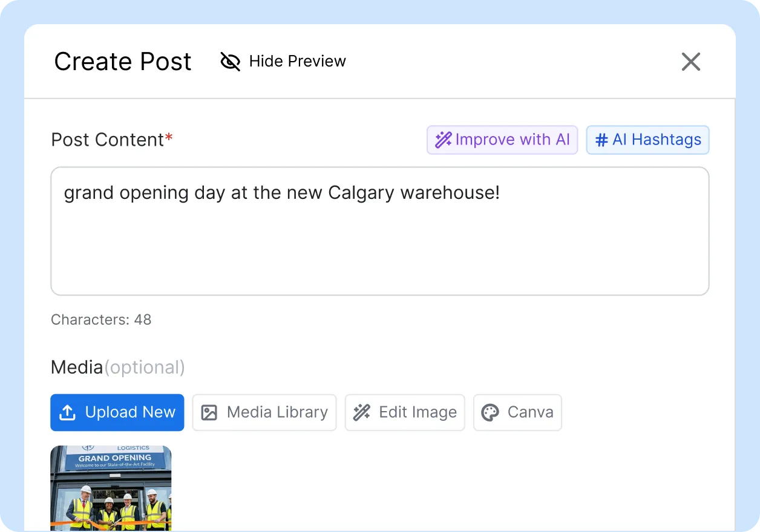Viewport: 760px width, 532px height.
Task: Click the hash symbol icon in AI Hashtags
Action: click(601, 140)
